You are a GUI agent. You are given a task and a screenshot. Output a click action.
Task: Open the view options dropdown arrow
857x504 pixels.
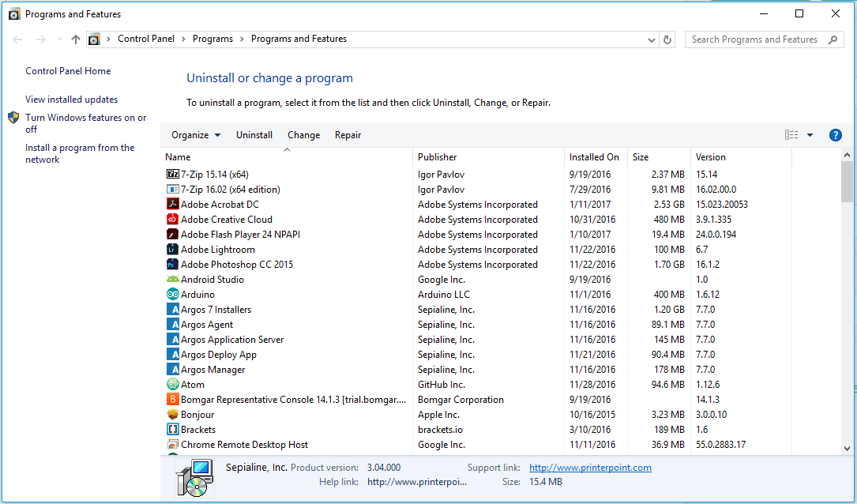pyautogui.click(x=810, y=135)
